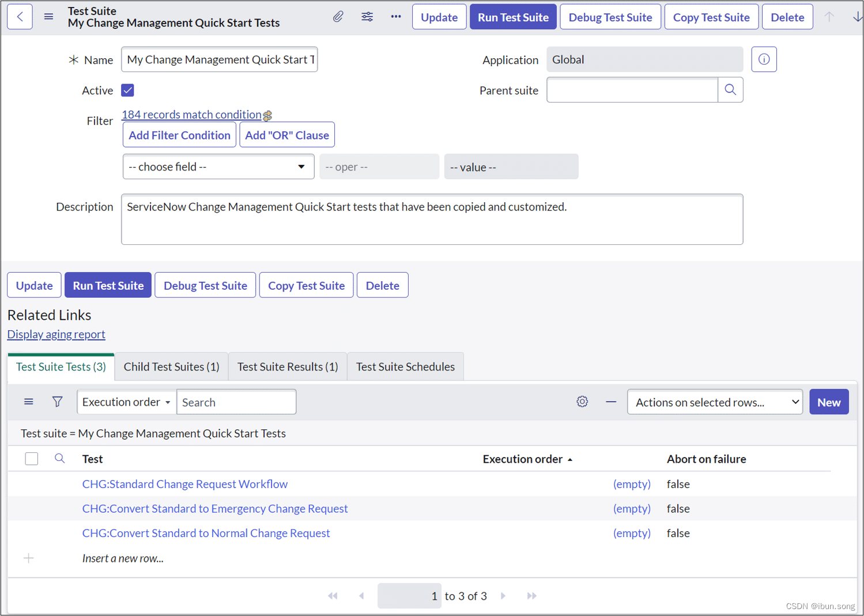864x616 pixels.
Task: Open the form context menu hamburger icon
Action: click(49, 17)
